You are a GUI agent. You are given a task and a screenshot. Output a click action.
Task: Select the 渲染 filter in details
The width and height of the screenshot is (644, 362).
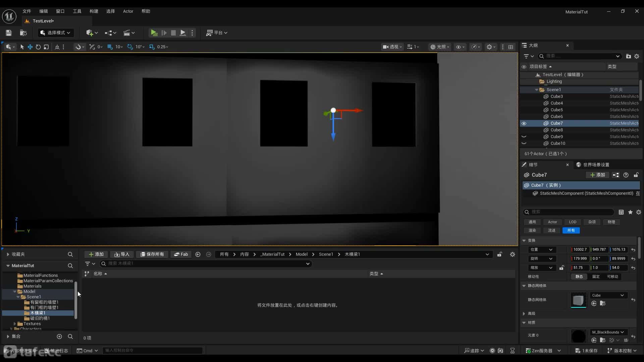click(x=532, y=230)
